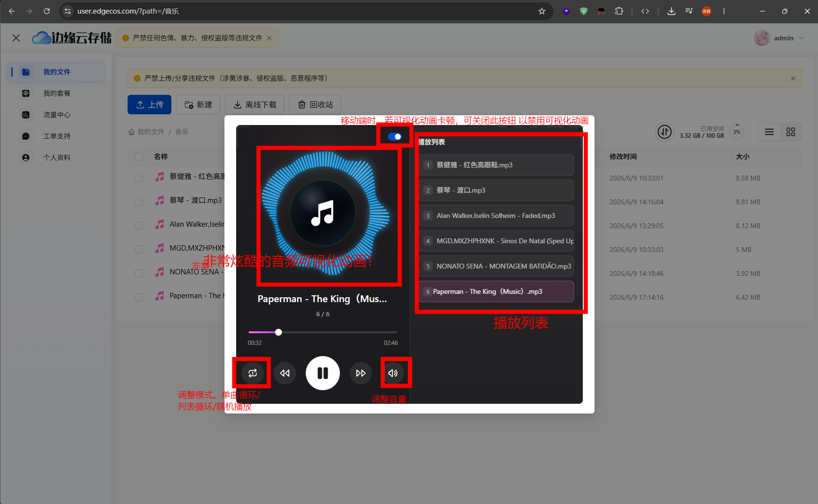The width and height of the screenshot is (818, 504).
Task: Dismiss the yellow upload warning banner
Action: (793, 78)
